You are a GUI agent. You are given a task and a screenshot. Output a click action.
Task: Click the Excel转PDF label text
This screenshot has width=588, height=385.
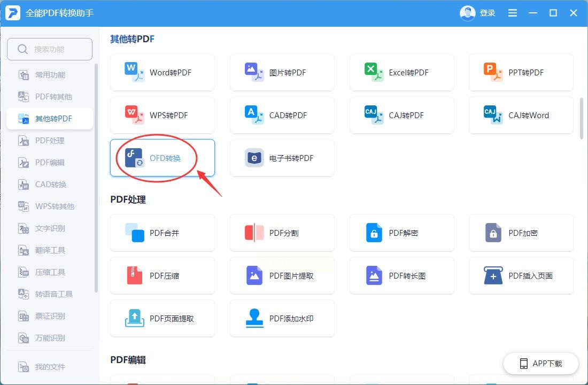(x=409, y=72)
